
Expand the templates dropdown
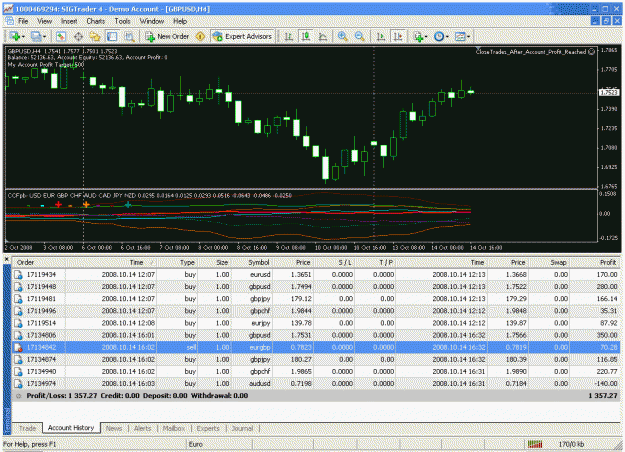pyautogui.click(x=463, y=37)
